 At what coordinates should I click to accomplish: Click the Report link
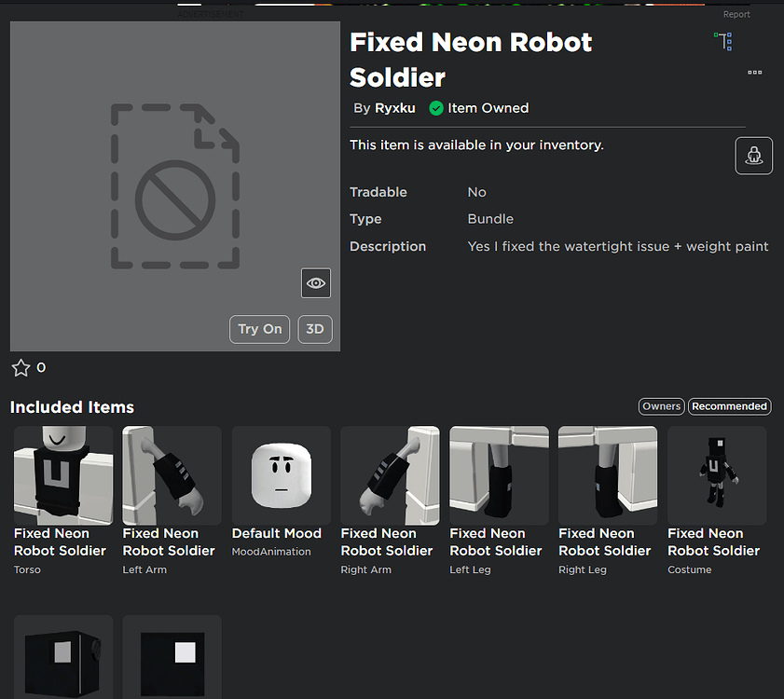click(736, 14)
